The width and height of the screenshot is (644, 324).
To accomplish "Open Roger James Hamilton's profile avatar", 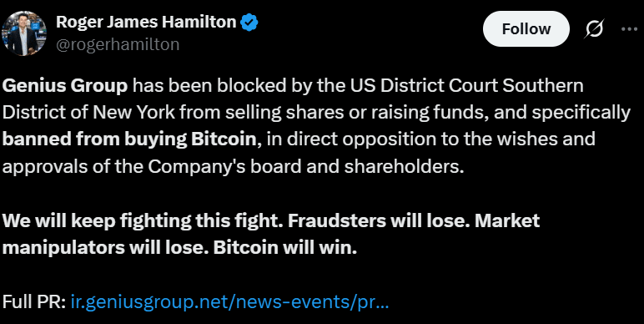I will click(x=24, y=33).
